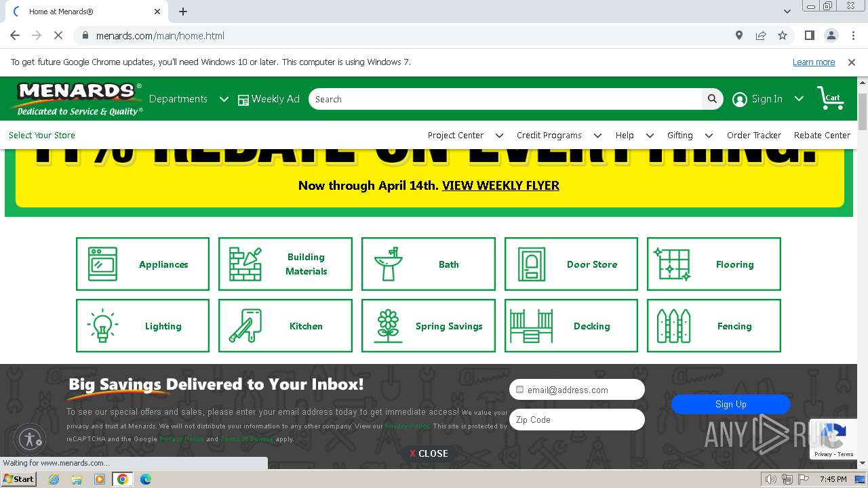Expand the Help menu

634,135
